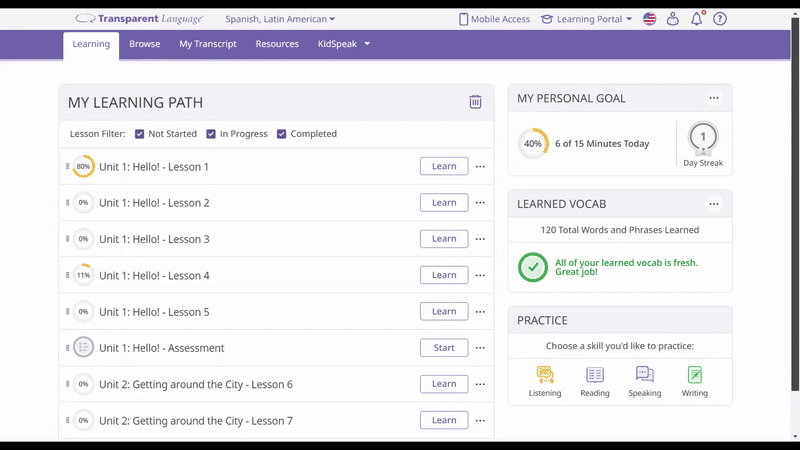Viewport: 800px width, 450px height.
Task: Click the trash icon in My Learning Path
Action: tap(475, 102)
